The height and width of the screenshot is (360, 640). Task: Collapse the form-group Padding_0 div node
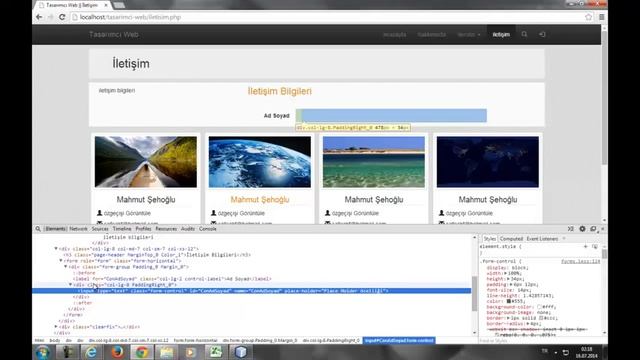pos(65,267)
